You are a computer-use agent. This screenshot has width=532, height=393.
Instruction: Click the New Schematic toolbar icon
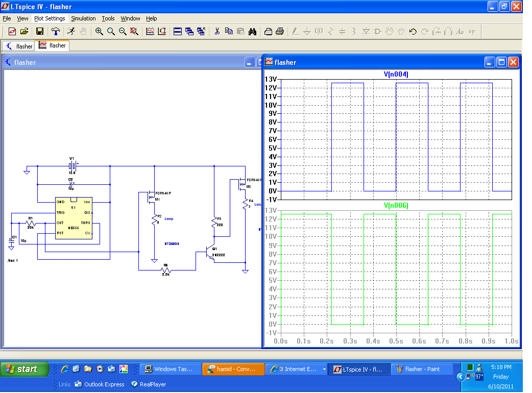point(12,32)
